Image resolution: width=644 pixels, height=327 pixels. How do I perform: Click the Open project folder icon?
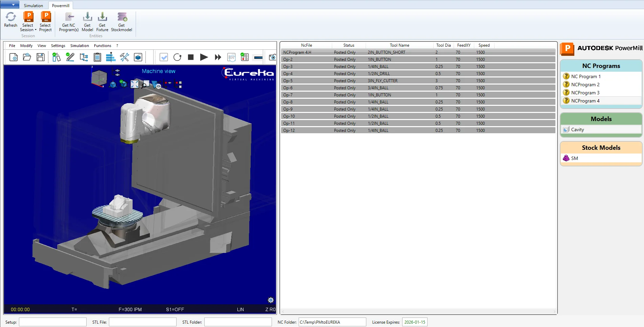point(27,57)
